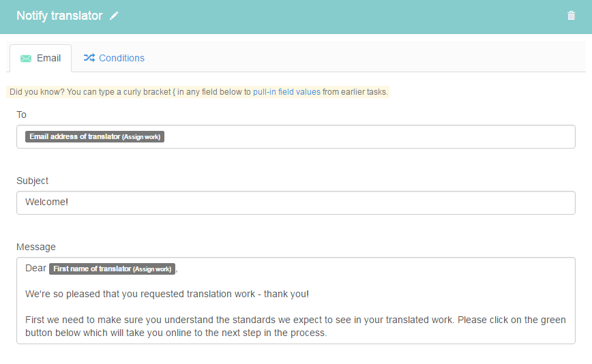This screenshot has width=592, height=364.
Task: Focus the To recipient field
Action: pyautogui.click(x=295, y=136)
